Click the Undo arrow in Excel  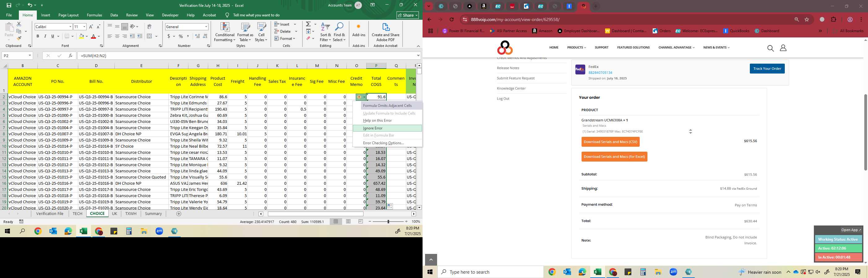pyautogui.click(x=30, y=5)
